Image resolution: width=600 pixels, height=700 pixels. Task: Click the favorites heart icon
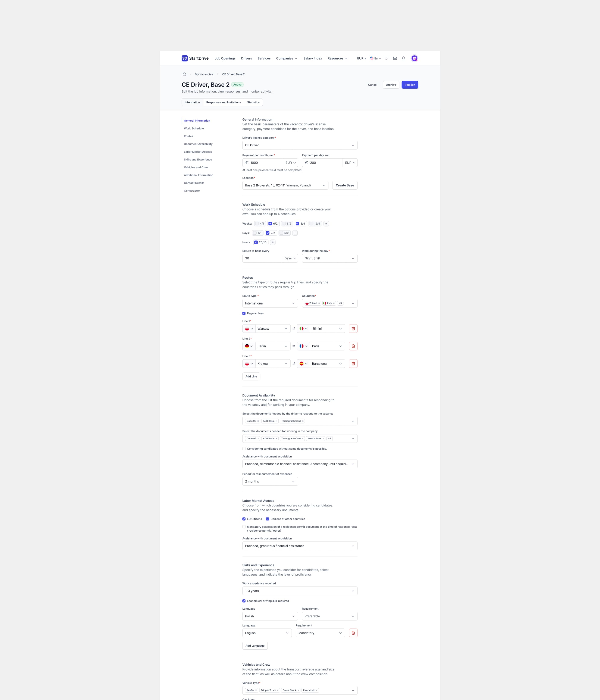pyautogui.click(x=387, y=59)
